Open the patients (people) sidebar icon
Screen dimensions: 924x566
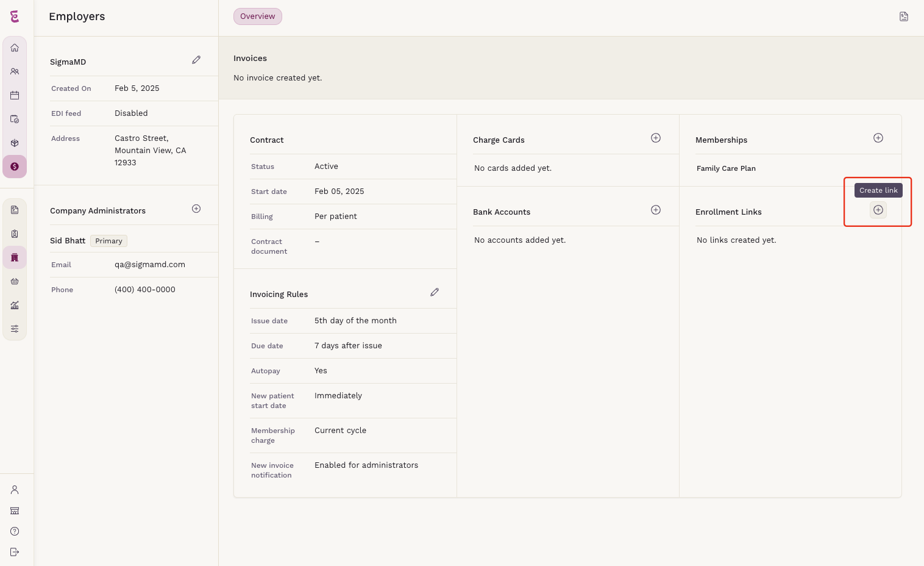[x=15, y=71]
